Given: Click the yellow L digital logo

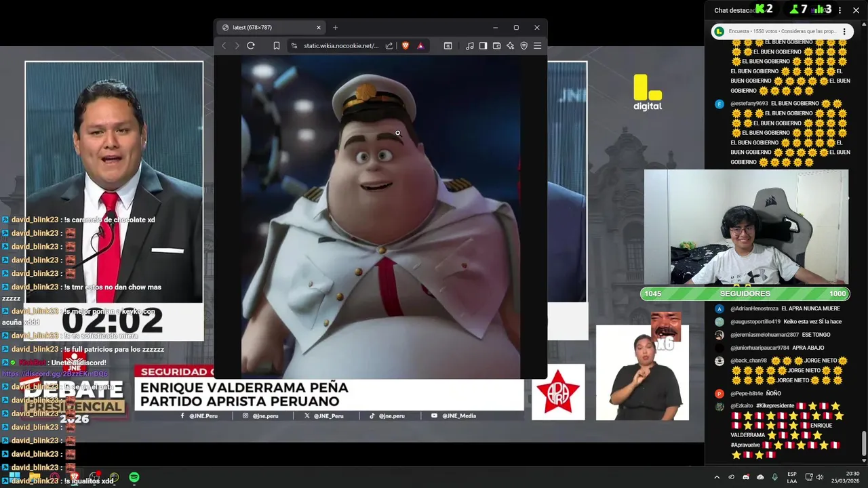Looking at the screenshot, I should point(648,92).
